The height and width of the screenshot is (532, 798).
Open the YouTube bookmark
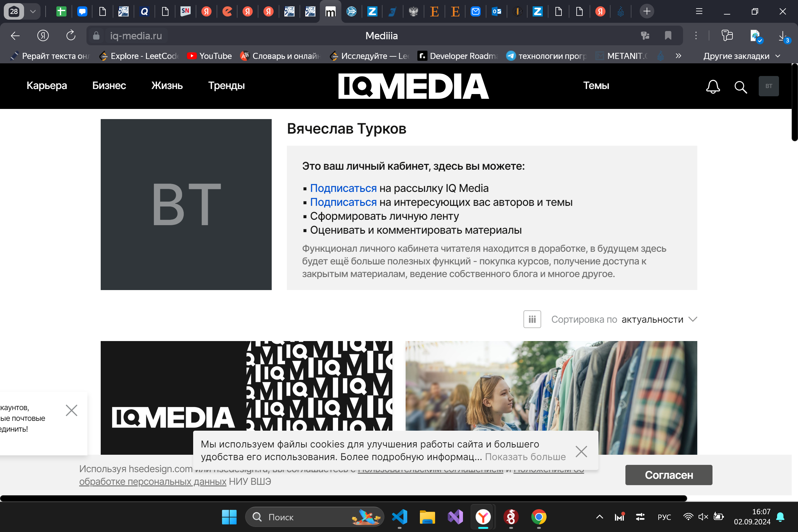tap(209, 56)
